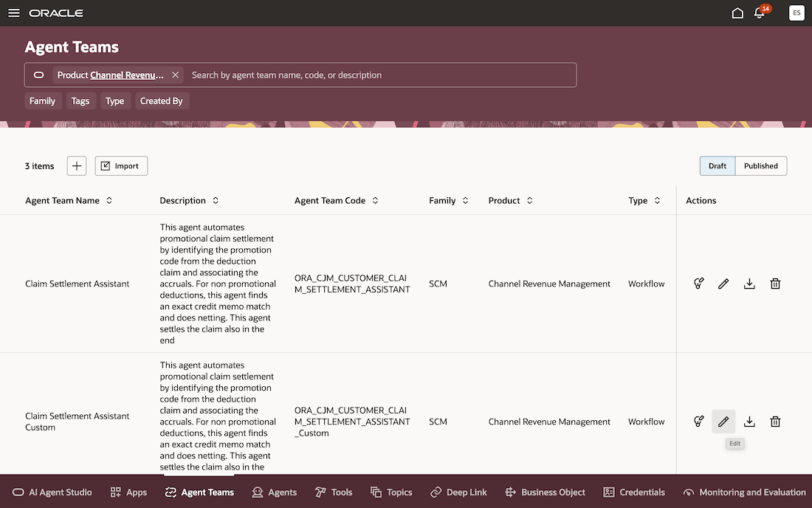Switch to Apps tab
812x508 pixels.
click(x=129, y=492)
